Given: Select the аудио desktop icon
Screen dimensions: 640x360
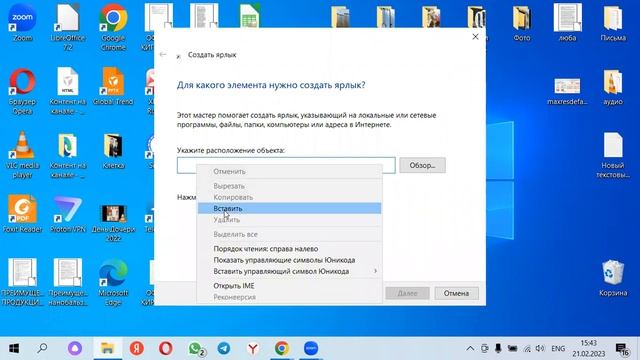Looking at the screenshot, I should pyautogui.click(x=613, y=87).
